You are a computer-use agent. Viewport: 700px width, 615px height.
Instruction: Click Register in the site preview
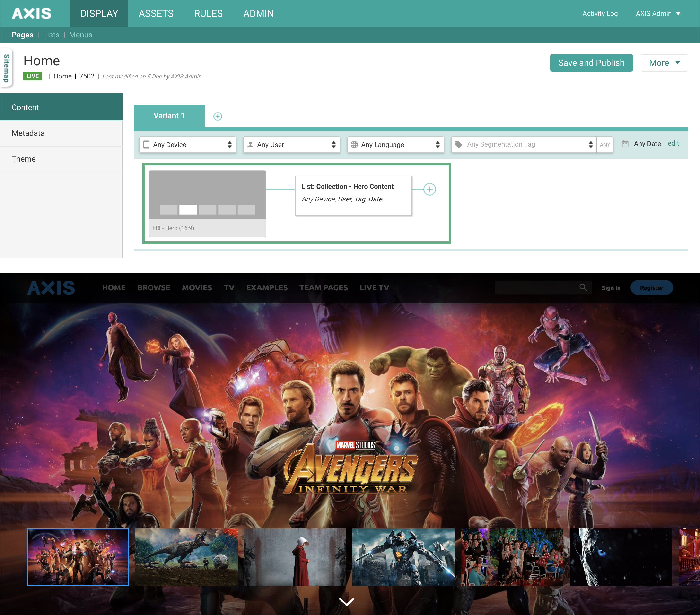click(651, 288)
